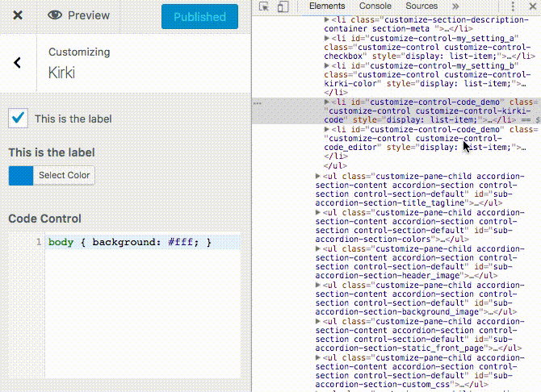Toggle the DevTools device toolbar icon

click(283, 6)
